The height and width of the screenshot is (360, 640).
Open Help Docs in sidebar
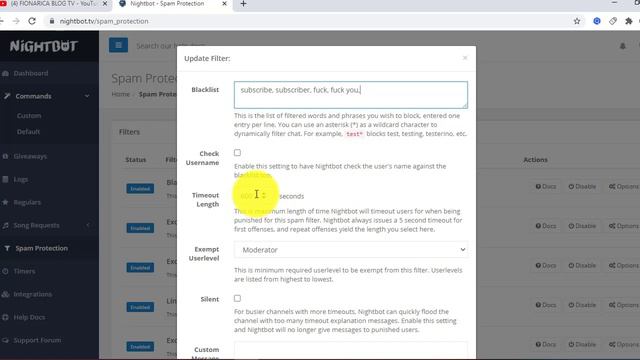(29, 317)
